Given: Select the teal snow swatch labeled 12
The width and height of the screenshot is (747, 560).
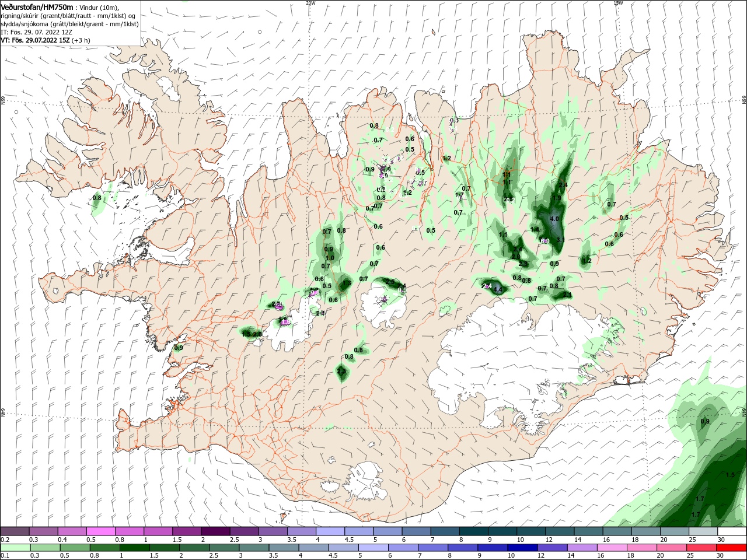Looking at the screenshot, I should 560,531.
